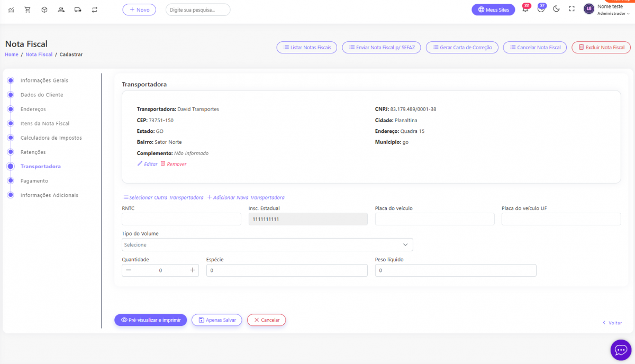Expand the Tipo do Volume dropdown
Viewport: 635px width, 364px height.
[x=267, y=245]
